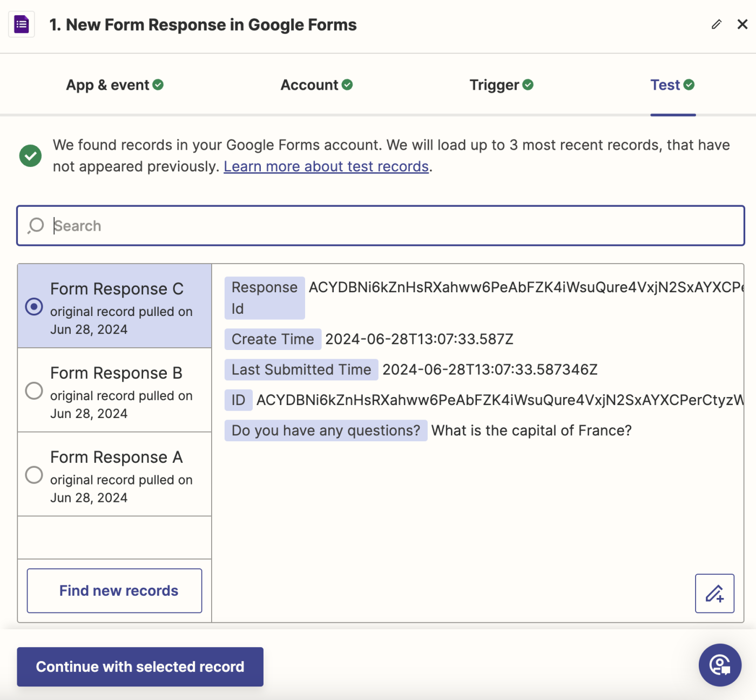Click the answer What is the capital of France?
756x700 pixels.
pos(531,430)
